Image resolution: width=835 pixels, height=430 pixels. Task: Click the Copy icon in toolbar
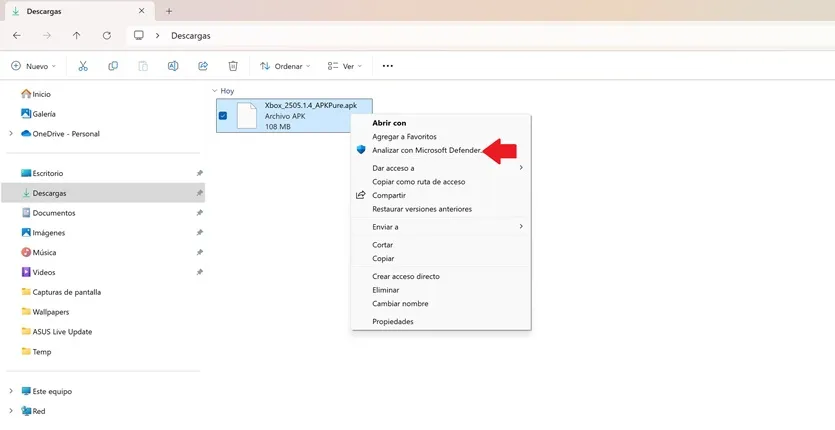point(113,66)
